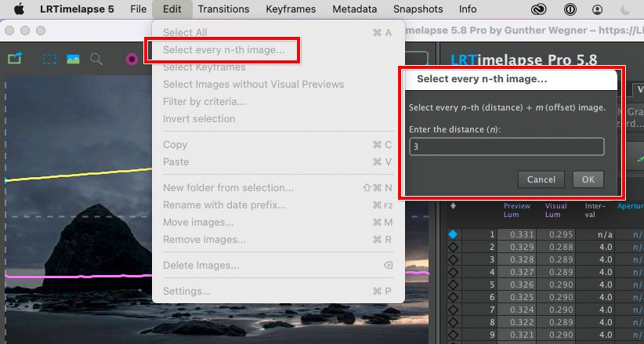Click the distance (n) input field
This screenshot has height=344, width=644.
pyautogui.click(x=507, y=147)
